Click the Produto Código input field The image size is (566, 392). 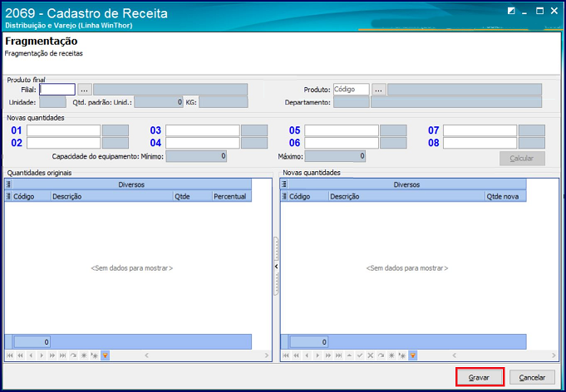point(352,90)
